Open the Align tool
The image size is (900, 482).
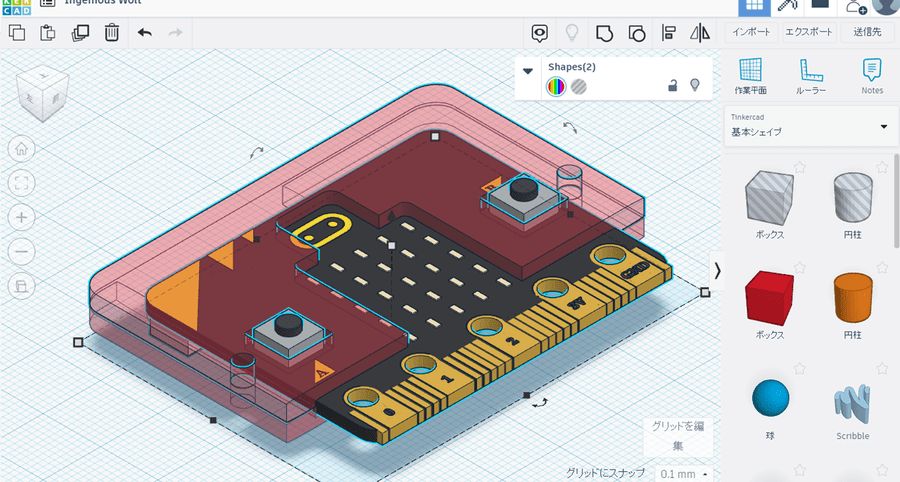(x=668, y=33)
